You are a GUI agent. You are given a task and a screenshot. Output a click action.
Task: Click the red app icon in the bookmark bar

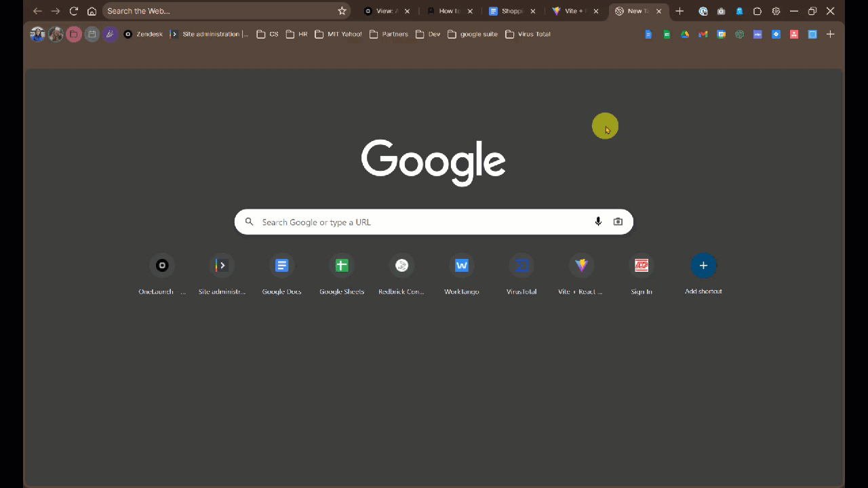[x=794, y=34]
